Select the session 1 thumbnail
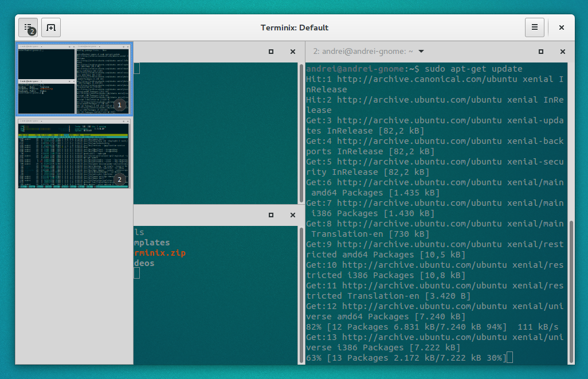 (x=74, y=79)
